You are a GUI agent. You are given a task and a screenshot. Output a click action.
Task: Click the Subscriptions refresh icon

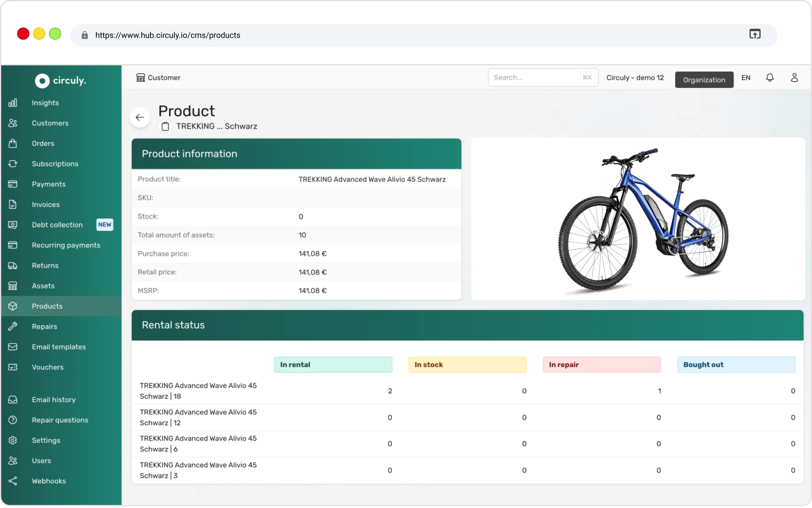pos(13,164)
